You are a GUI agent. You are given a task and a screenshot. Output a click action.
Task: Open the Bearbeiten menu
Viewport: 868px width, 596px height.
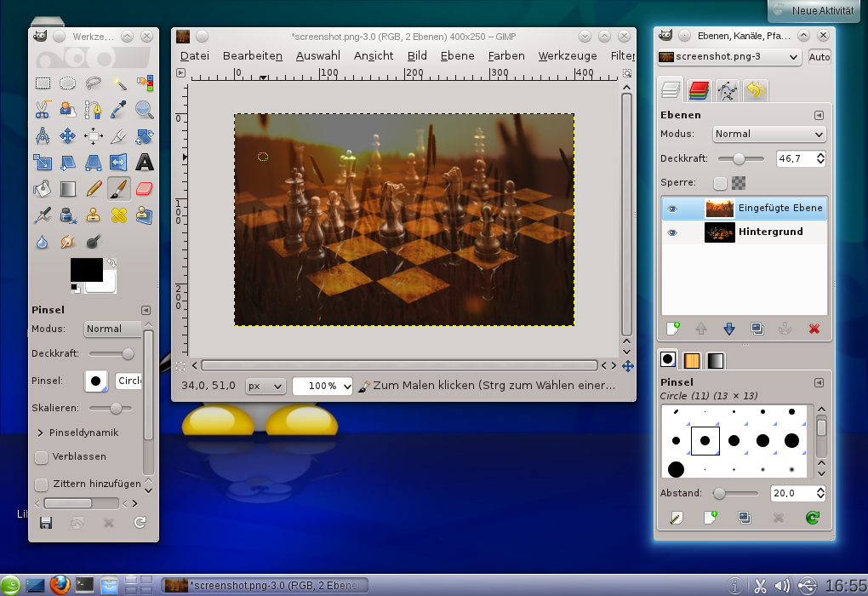[x=253, y=56]
